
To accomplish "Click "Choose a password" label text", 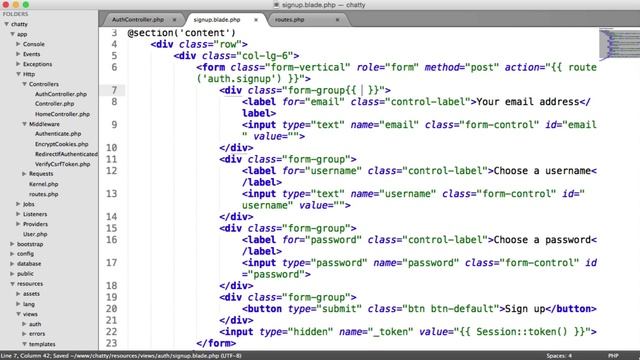I will click(542, 240).
